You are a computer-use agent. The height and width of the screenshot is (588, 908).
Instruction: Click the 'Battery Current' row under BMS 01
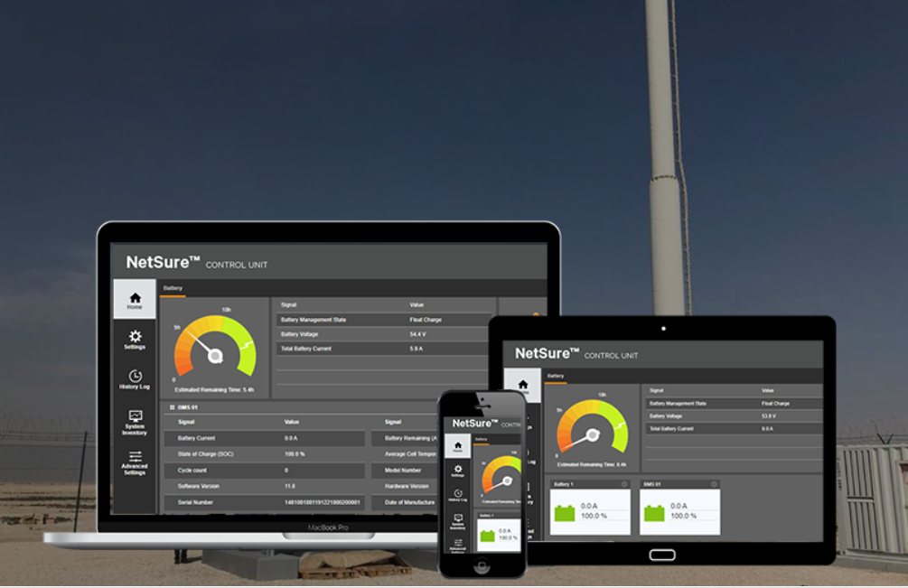point(264,438)
